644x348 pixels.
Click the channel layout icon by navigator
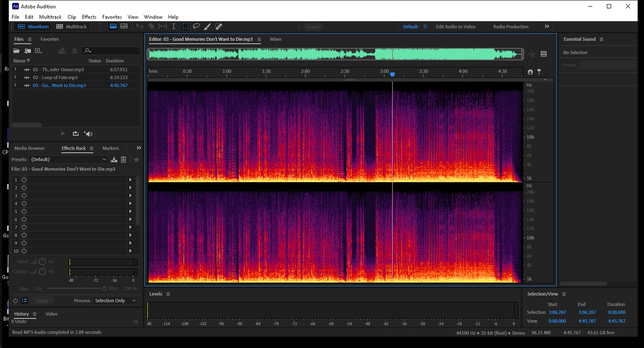543,54
